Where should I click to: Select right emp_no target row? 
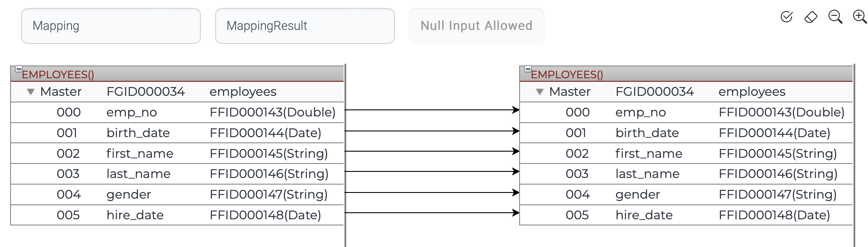[x=685, y=113]
